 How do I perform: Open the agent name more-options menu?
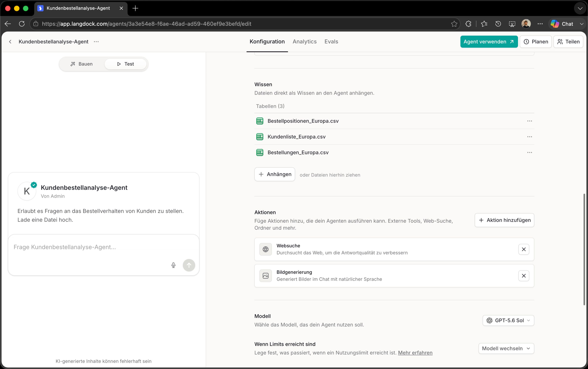click(96, 42)
